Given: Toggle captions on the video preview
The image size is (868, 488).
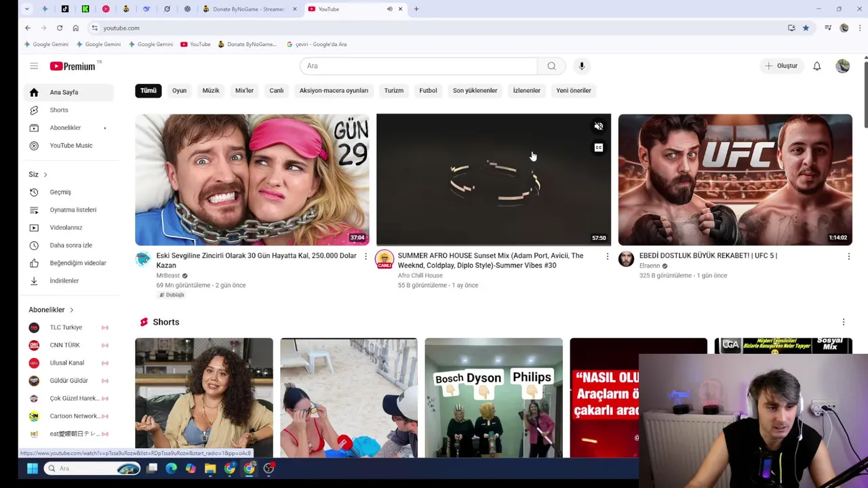Looking at the screenshot, I should pyautogui.click(x=598, y=148).
